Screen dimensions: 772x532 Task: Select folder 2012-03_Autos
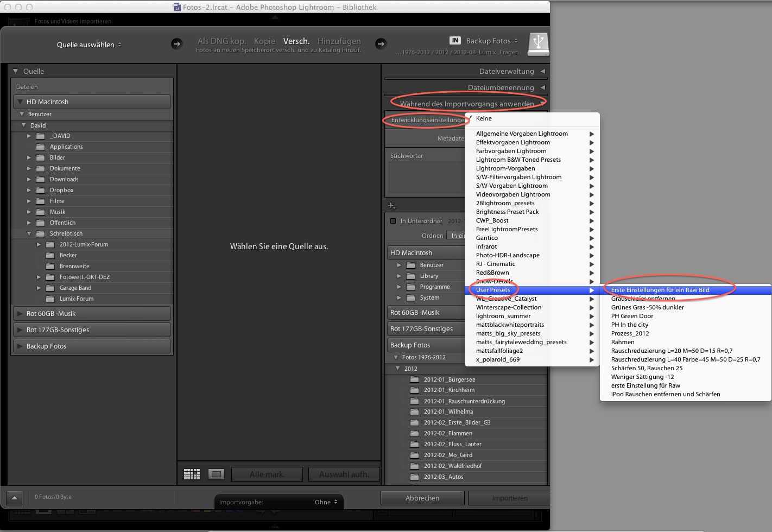444,477
